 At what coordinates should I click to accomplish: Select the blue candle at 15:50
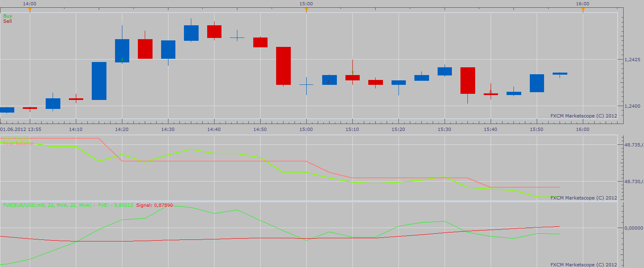[537, 83]
